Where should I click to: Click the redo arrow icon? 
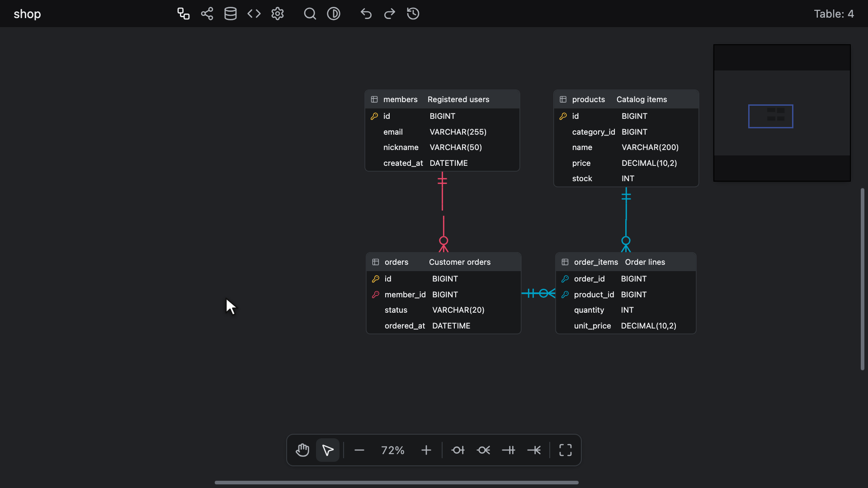tap(390, 14)
